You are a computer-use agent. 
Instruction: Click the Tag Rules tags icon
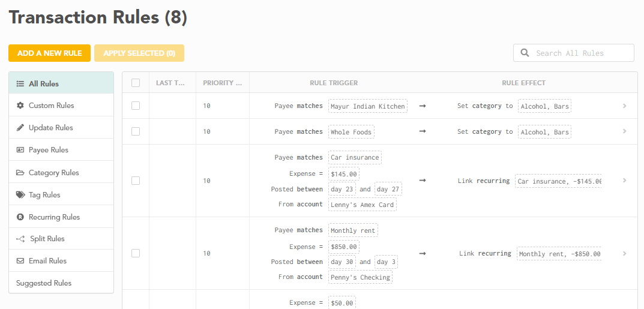coord(20,195)
